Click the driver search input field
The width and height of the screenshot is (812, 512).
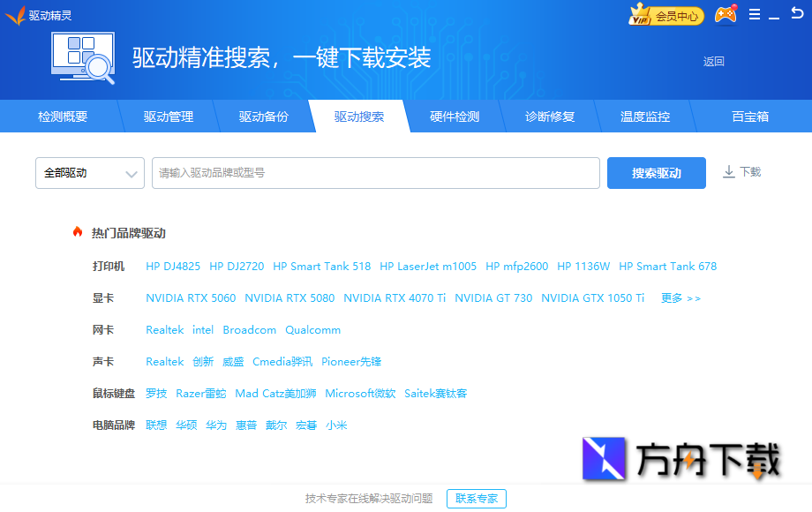point(375,173)
